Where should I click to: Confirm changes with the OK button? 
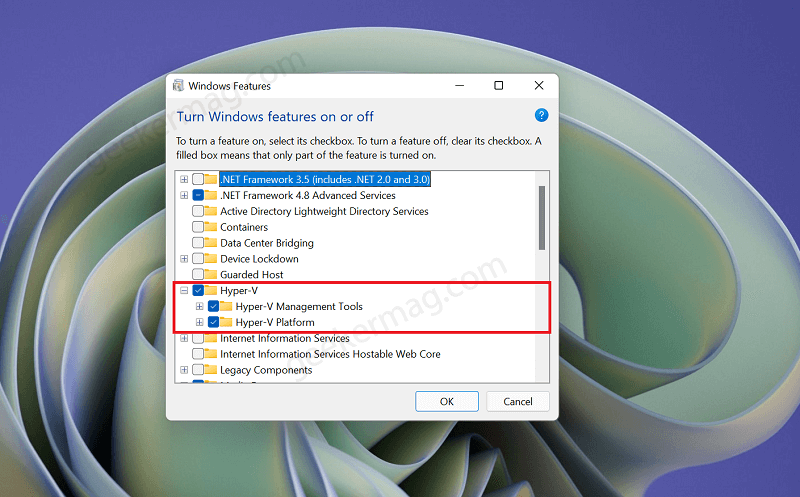click(447, 401)
